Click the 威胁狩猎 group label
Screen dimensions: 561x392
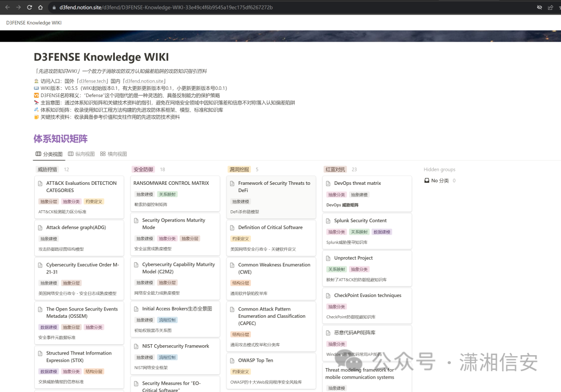tap(47, 170)
